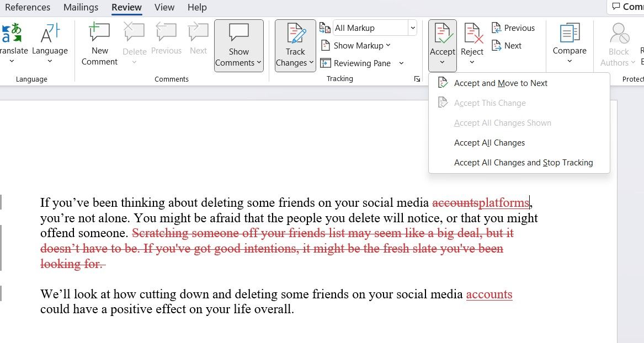Viewport: 644px width, 343px height.
Task: Click the change bar beside the first paragraph line
Action: point(1,202)
